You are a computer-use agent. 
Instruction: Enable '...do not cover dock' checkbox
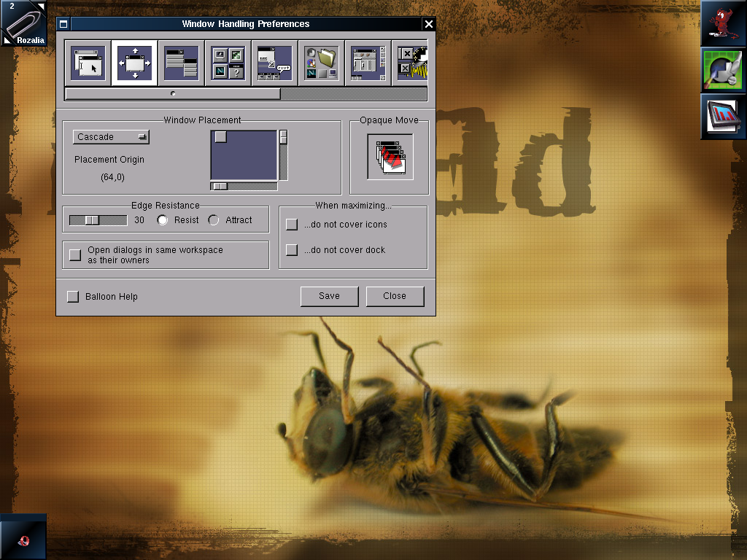(x=292, y=250)
